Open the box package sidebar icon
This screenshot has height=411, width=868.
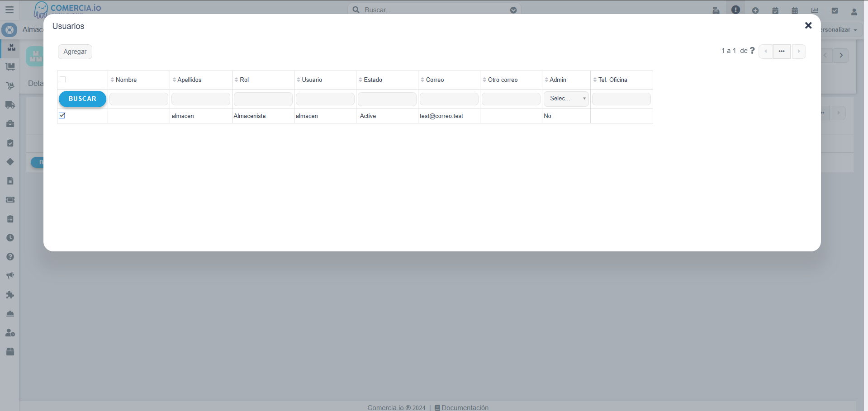[x=10, y=351]
